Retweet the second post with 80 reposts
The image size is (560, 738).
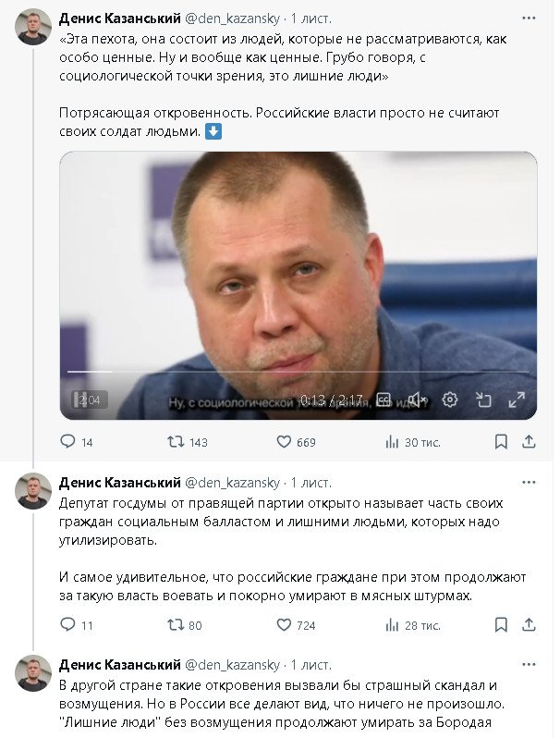(174, 625)
